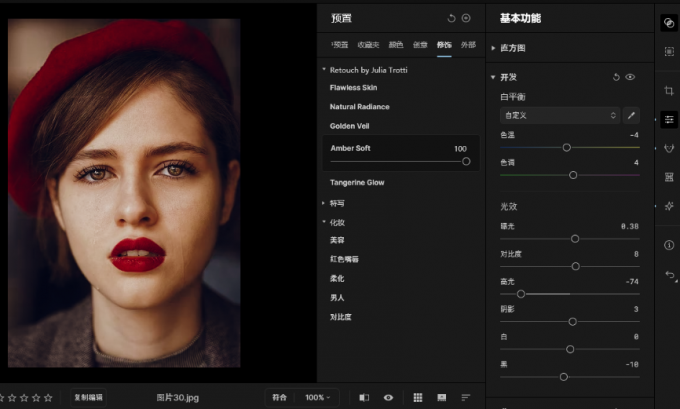
Task: Switch to the 外部 presets tab
Action: click(x=468, y=45)
